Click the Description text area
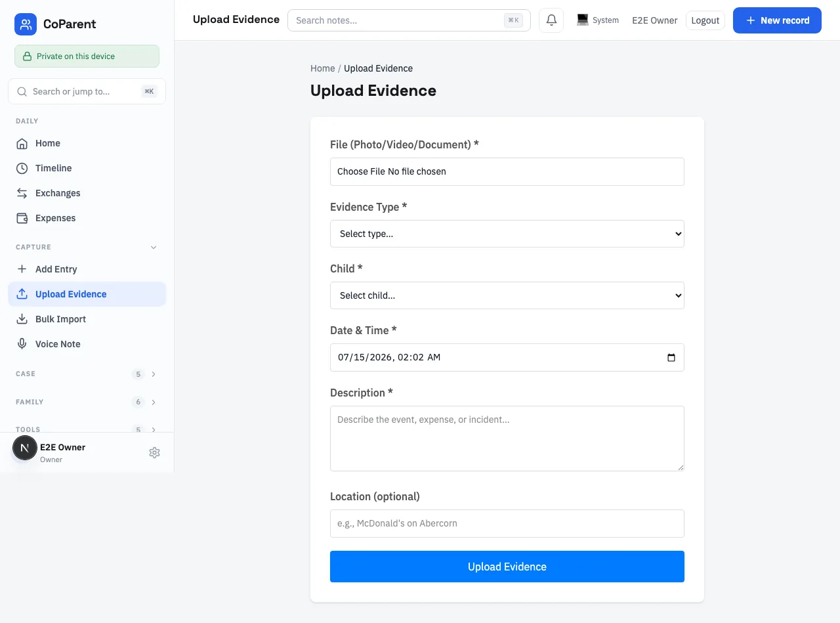Image resolution: width=840 pixels, height=623 pixels. pyautogui.click(x=507, y=439)
